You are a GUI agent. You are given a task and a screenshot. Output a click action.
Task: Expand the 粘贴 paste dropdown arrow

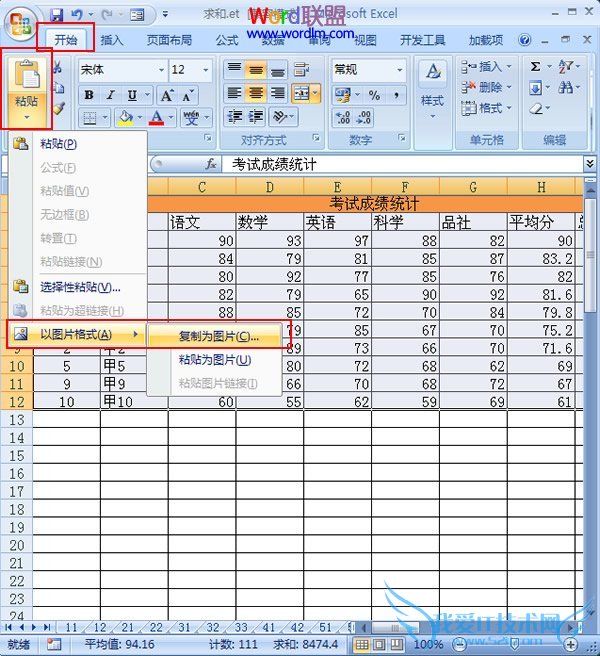click(26, 117)
